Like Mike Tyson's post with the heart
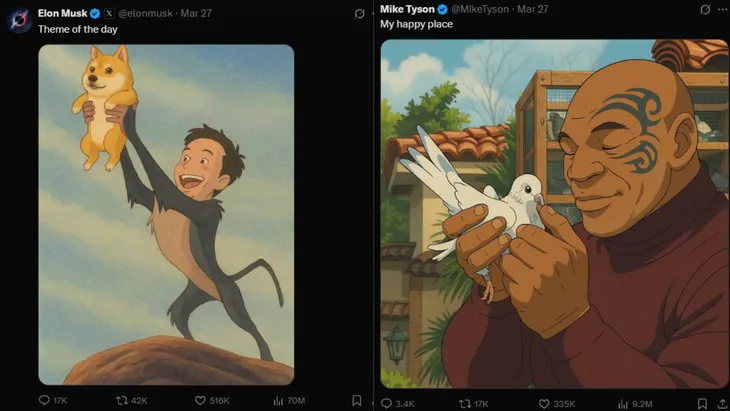Image resolution: width=730 pixels, height=411 pixels. [x=543, y=403]
